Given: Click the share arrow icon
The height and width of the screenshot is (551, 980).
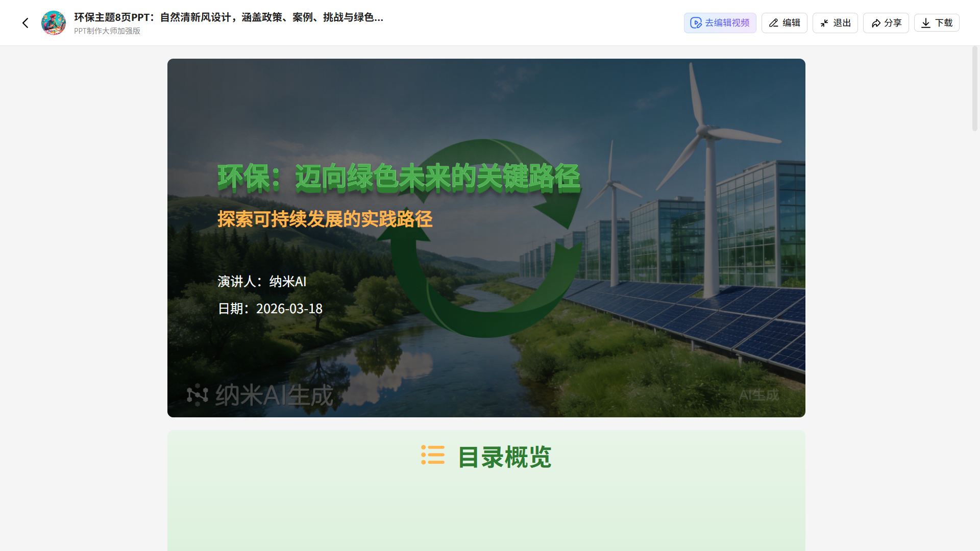Looking at the screenshot, I should pos(876,23).
